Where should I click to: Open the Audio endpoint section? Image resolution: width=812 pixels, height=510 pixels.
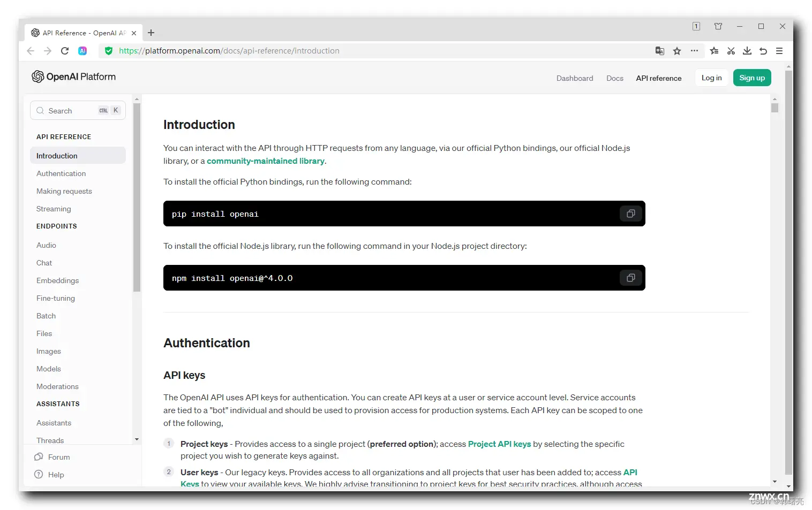click(46, 245)
